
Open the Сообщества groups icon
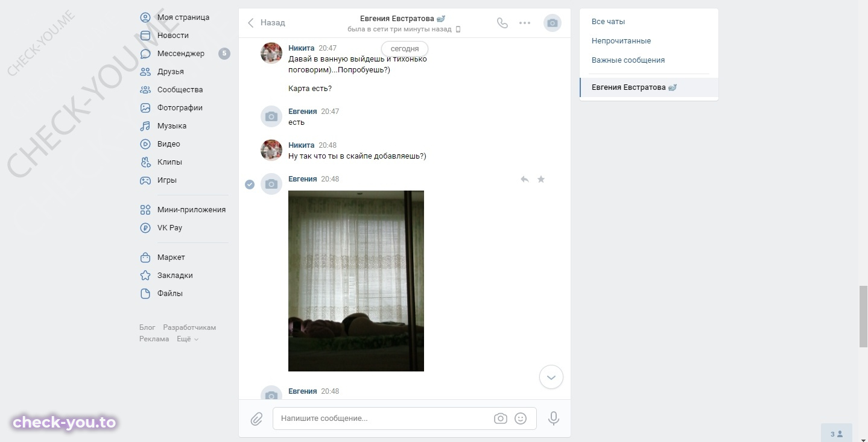[x=145, y=90]
